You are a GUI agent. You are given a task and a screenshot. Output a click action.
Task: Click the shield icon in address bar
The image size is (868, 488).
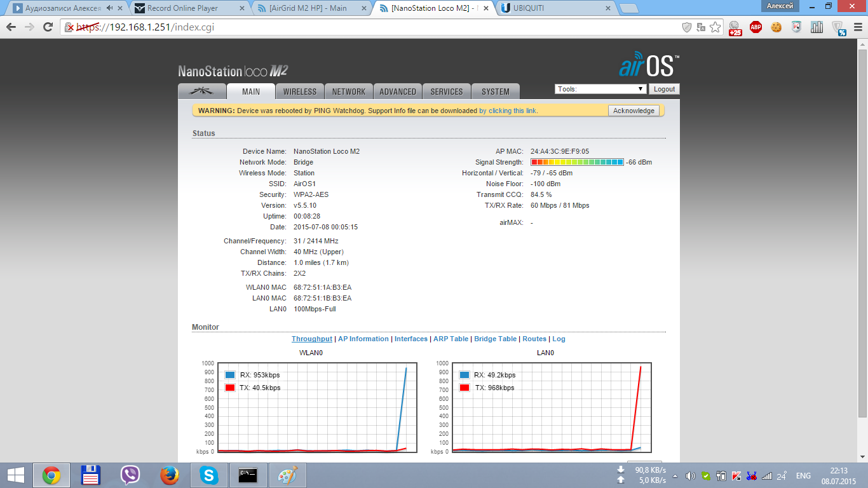point(686,27)
